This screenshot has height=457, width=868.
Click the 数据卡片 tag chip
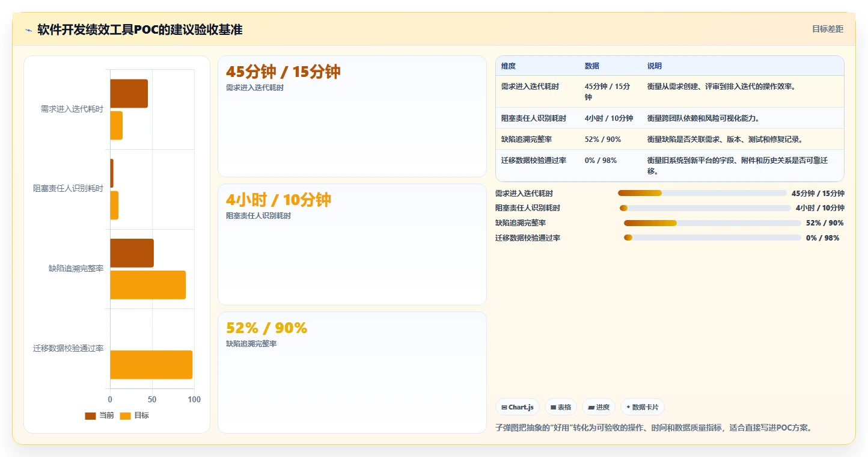(x=643, y=407)
